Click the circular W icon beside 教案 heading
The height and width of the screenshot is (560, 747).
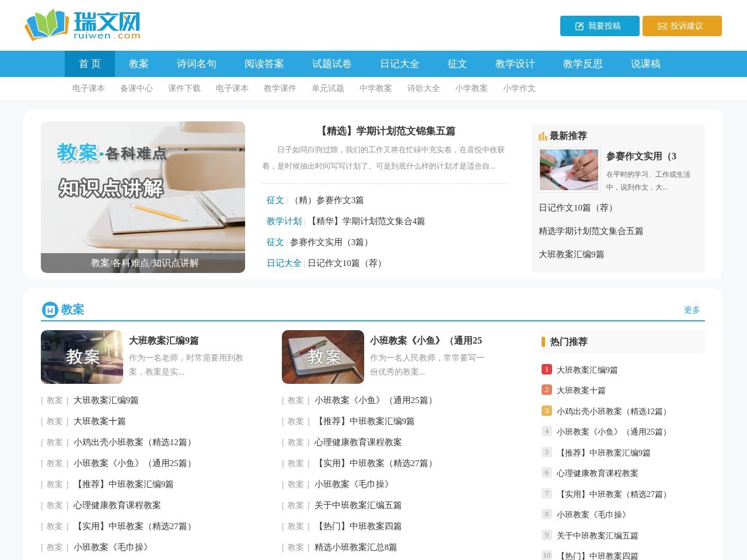pos(49,310)
